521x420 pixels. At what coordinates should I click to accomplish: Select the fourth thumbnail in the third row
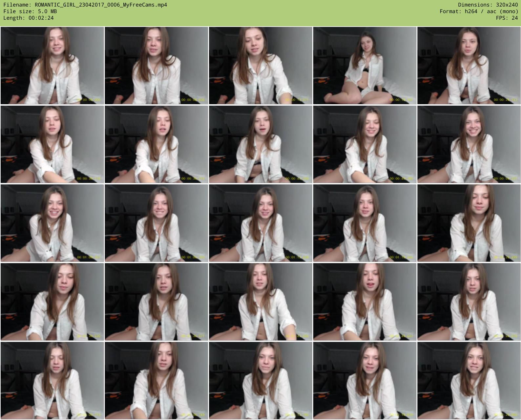(365, 223)
